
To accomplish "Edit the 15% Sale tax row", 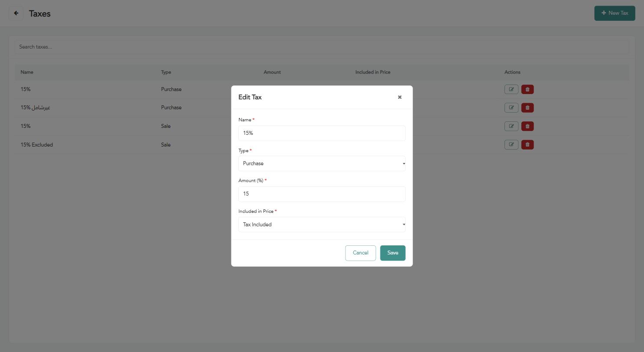I will 511,126.
